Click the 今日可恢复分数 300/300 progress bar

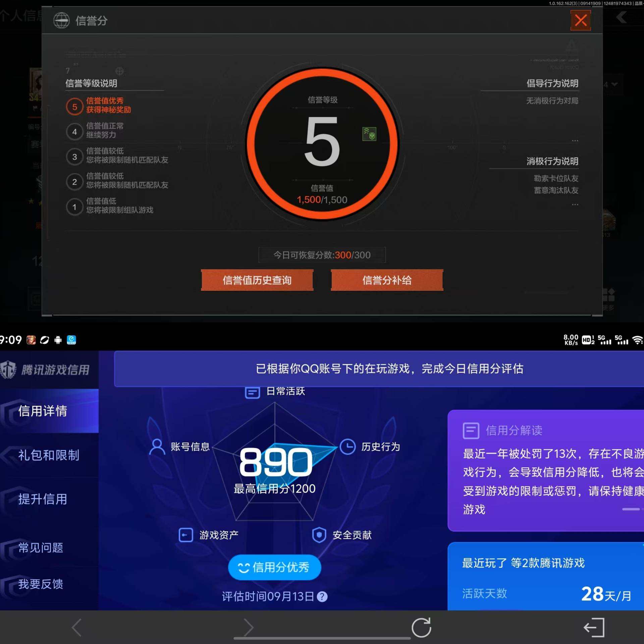click(x=321, y=255)
